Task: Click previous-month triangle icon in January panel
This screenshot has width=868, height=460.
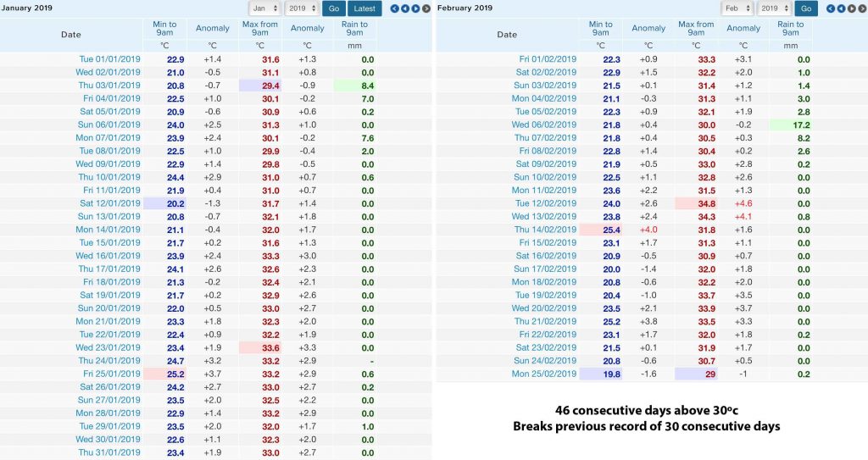Action: pos(405,8)
